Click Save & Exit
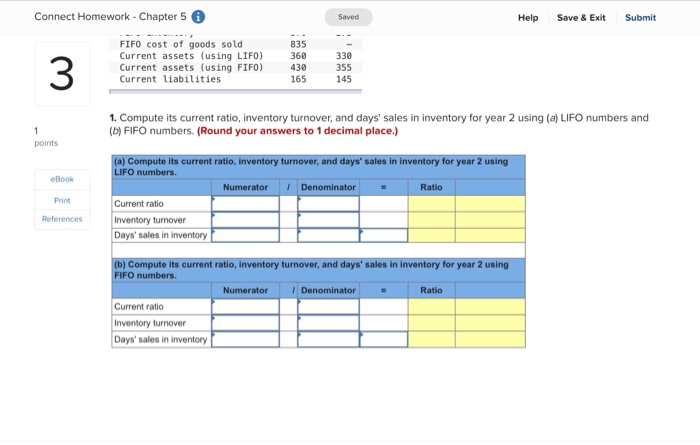Screen dimensions: 700x445 click(x=581, y=18)
